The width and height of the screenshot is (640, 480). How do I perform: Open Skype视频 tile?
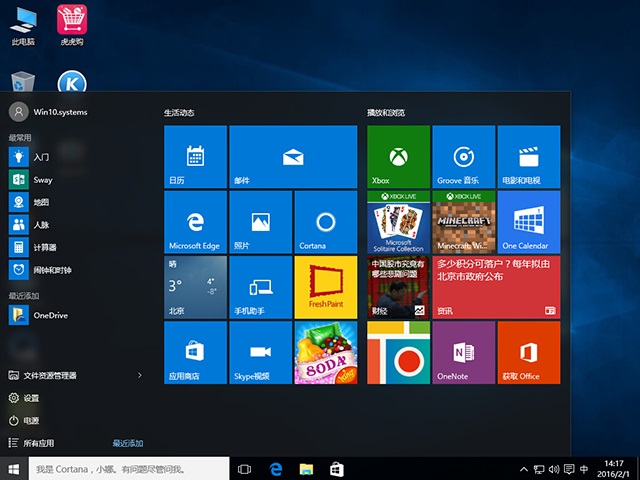[x=260, y=352]
